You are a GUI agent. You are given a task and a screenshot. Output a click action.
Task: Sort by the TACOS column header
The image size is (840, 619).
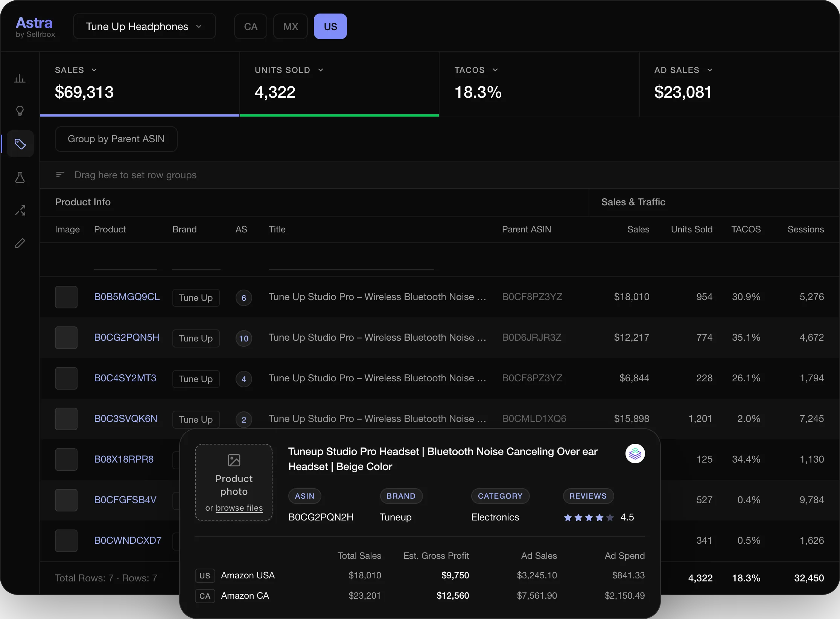746,229
